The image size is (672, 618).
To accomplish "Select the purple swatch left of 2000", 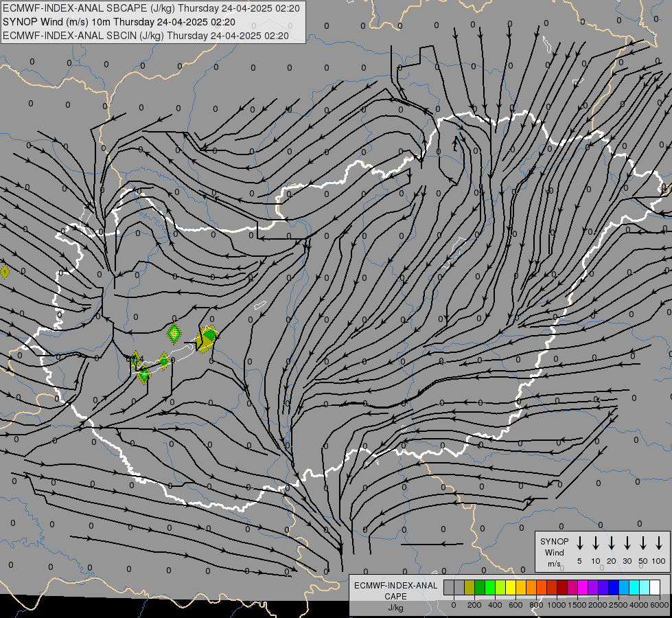I will click(x=594, y=587).
